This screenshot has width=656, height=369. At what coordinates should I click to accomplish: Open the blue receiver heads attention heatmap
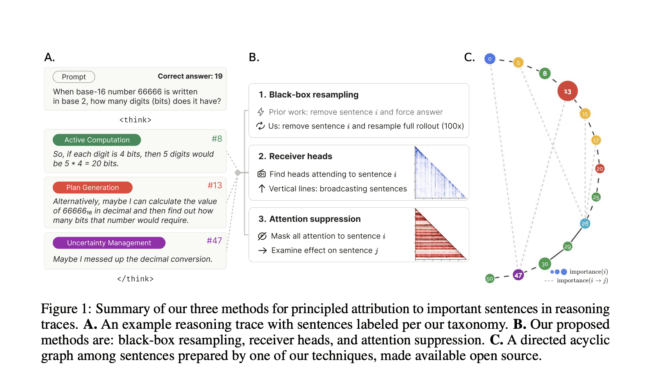[x=440, y=172]
